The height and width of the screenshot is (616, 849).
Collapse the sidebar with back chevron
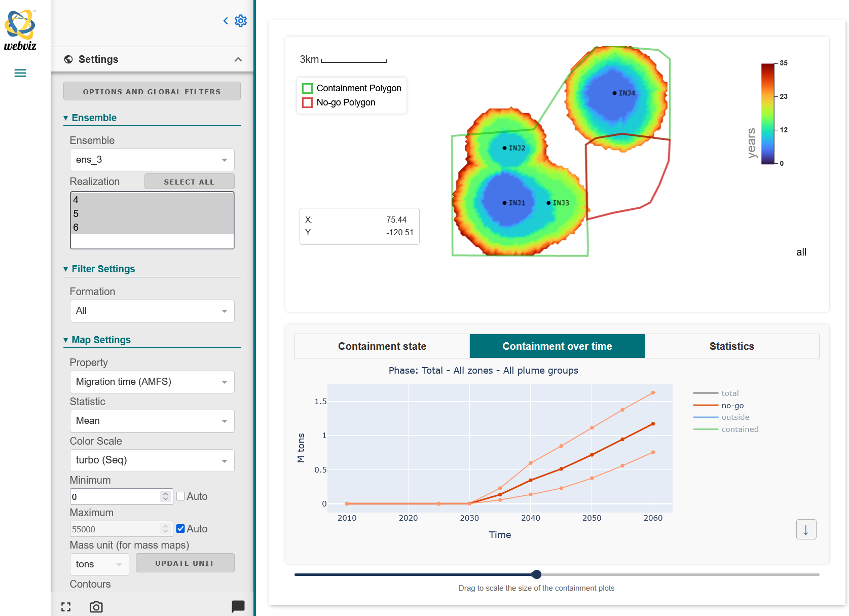point(226,21)
